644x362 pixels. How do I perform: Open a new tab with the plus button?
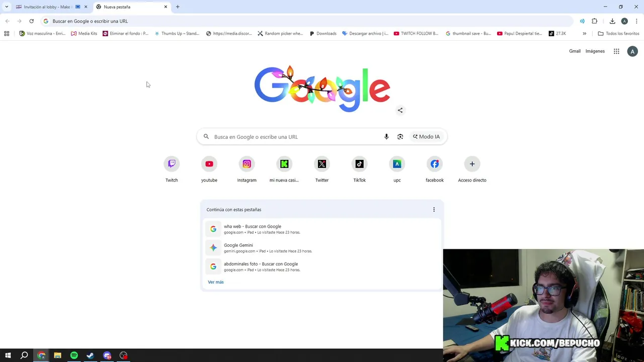tap(178, 7)
